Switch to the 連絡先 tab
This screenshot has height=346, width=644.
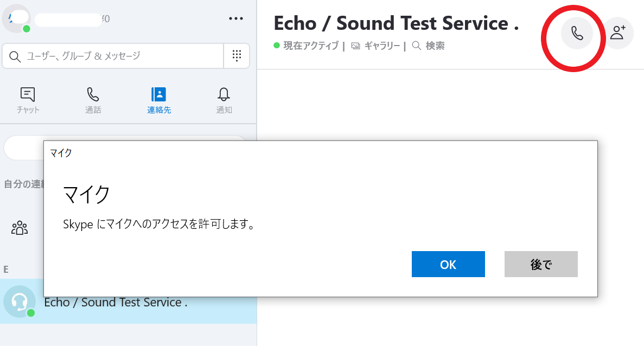click(x=159, y=100)
